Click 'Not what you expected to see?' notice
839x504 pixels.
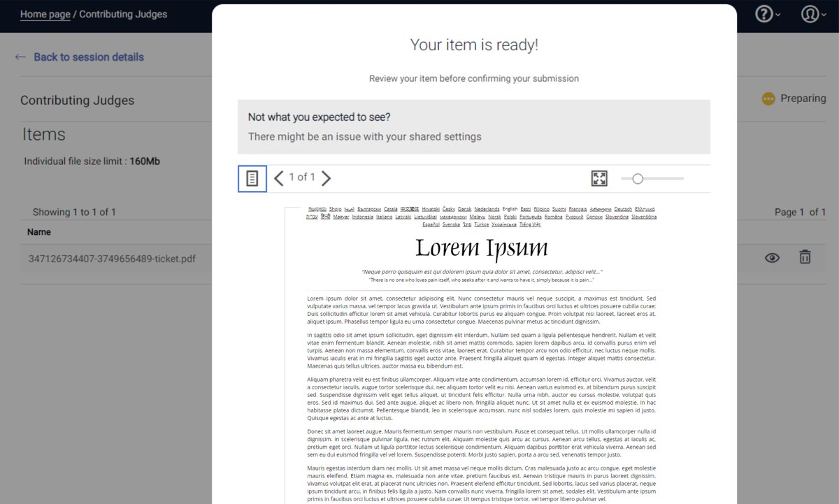coord(319,117)
